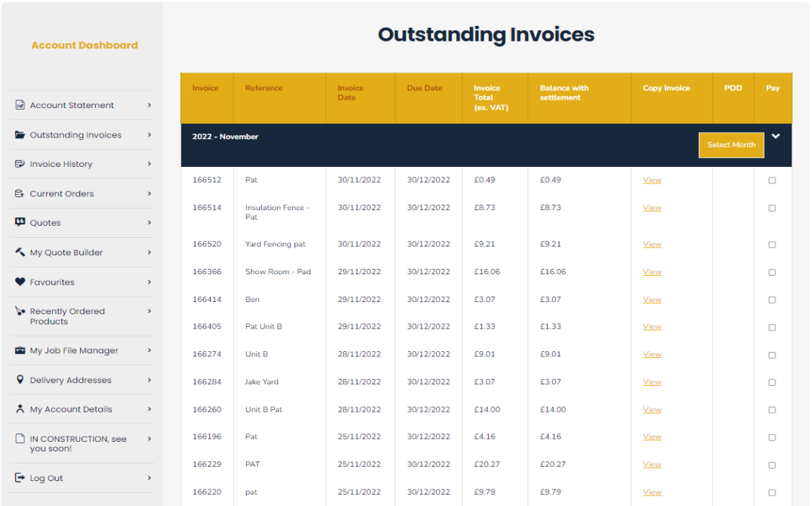Click the Log Out icon
The height and width of the screenshot is (506, 812).
[x=20, y=478]
